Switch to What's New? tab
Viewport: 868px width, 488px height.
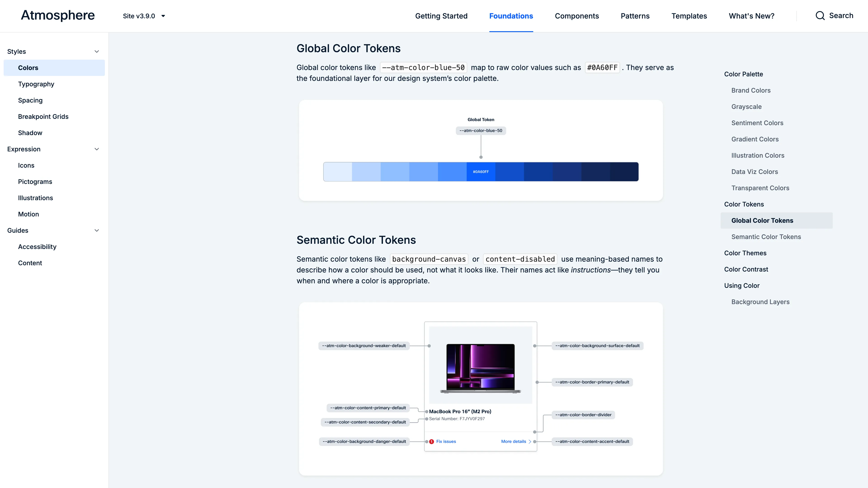(x=751, y=16)
